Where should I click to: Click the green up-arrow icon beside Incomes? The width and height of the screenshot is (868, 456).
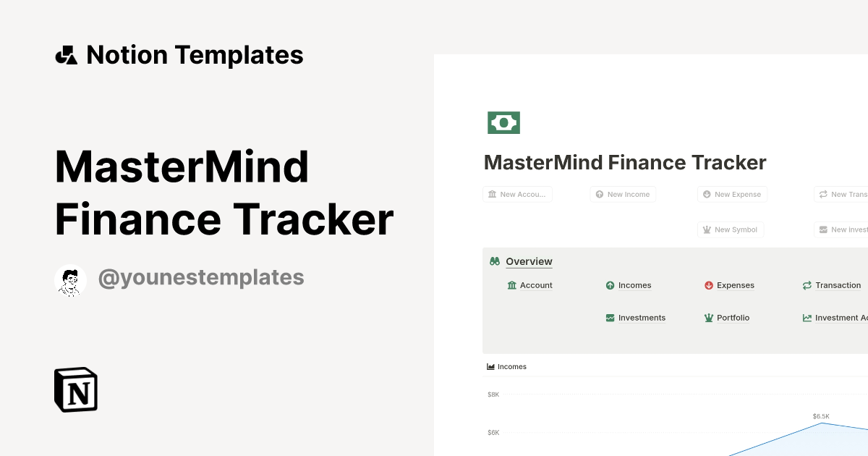(610, 285)
